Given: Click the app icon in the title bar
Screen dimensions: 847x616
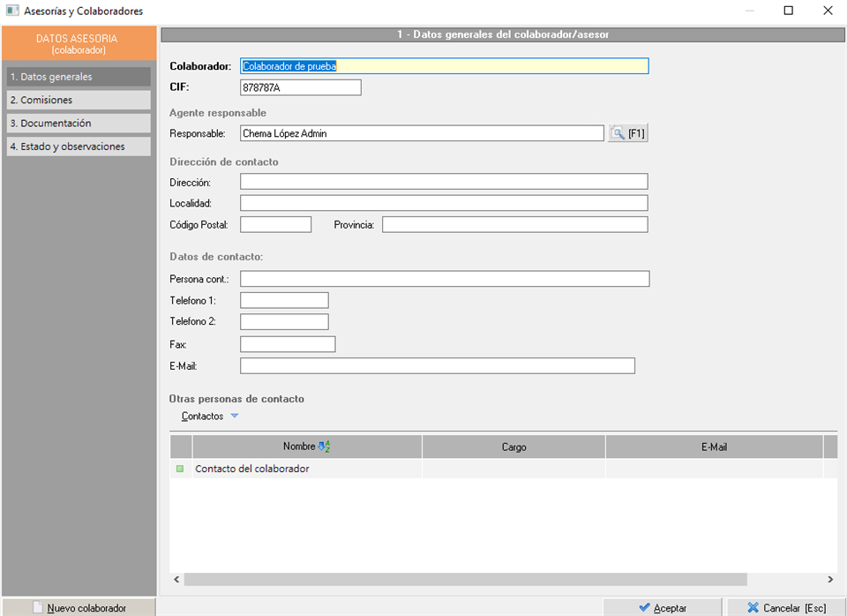Looking at the screenshot, I should tap(12, 11).
